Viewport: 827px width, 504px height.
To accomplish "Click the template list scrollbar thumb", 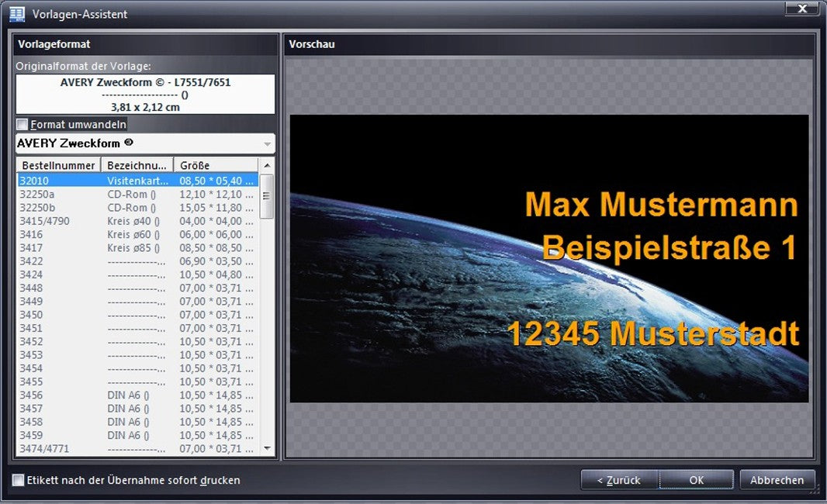I will coord(267,196).
